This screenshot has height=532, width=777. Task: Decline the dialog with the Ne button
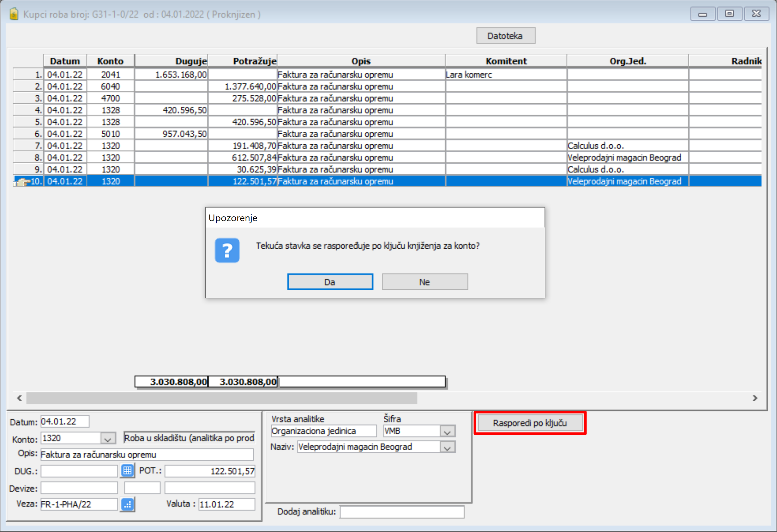(424, 282)
